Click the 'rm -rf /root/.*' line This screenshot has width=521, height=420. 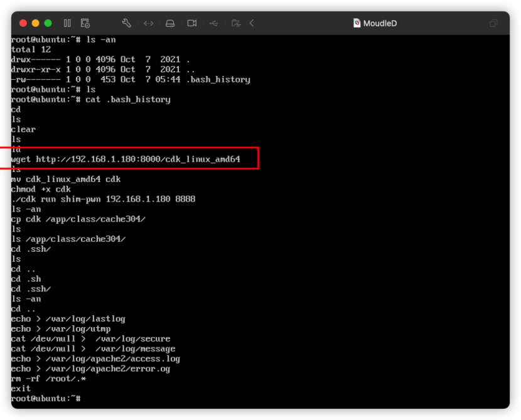pos(48,379)
